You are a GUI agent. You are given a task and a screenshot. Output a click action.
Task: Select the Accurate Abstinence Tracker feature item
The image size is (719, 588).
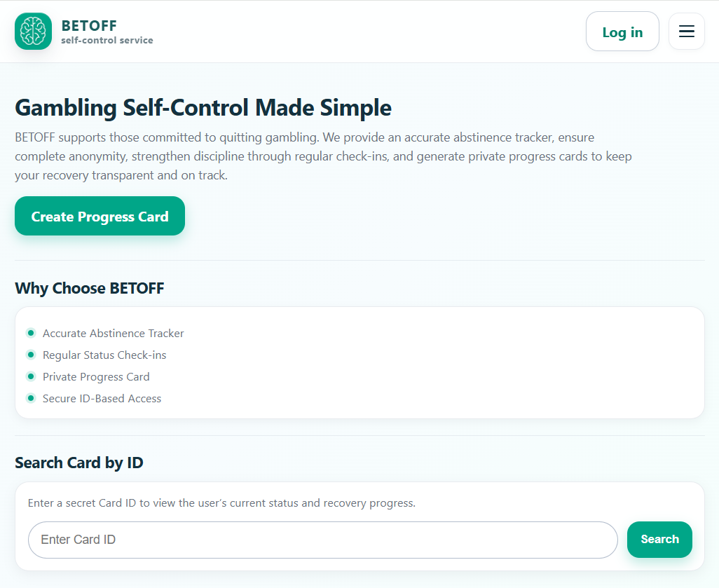(x=113, y=333)
